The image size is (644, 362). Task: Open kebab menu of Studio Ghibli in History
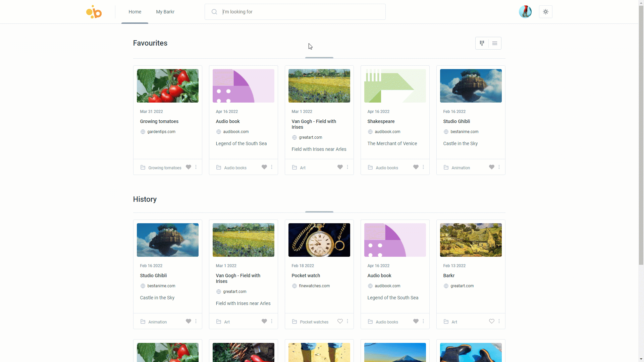(196, 321)
